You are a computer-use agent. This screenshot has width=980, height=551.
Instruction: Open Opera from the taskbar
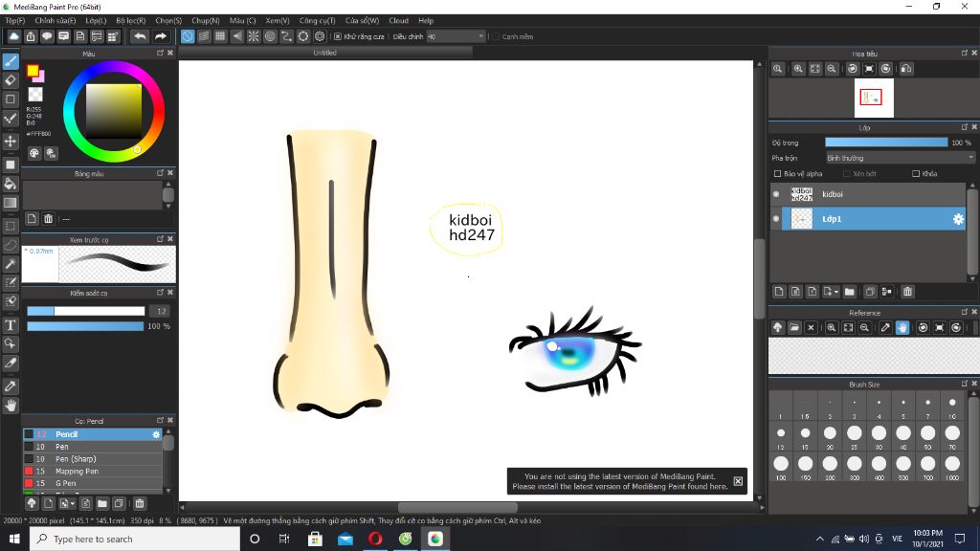pos(375,539)
